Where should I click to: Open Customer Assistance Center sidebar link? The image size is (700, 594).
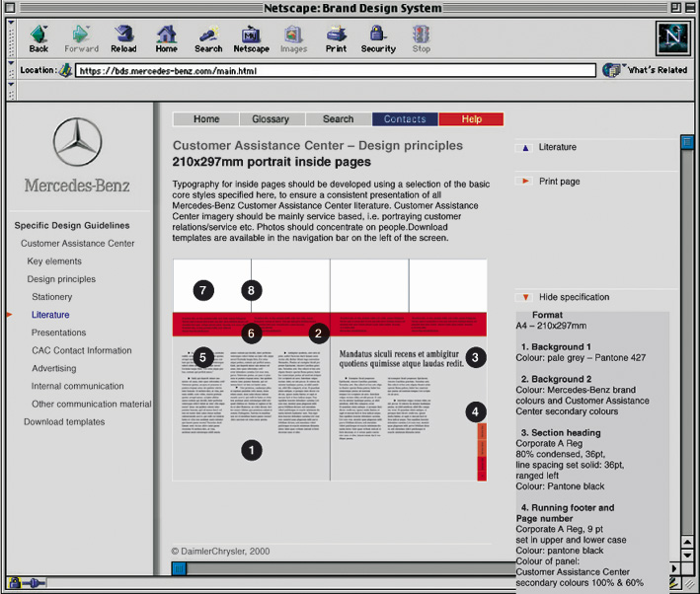[77, 243]
